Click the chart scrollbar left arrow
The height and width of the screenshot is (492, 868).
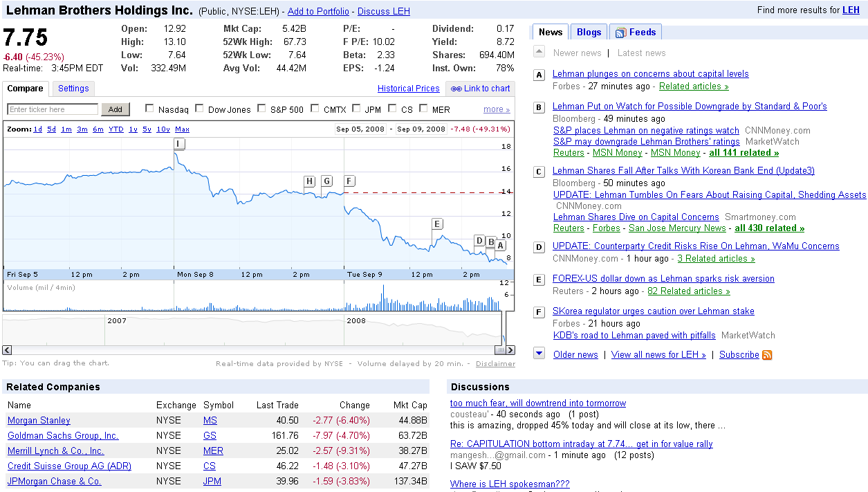click(7, 350)
